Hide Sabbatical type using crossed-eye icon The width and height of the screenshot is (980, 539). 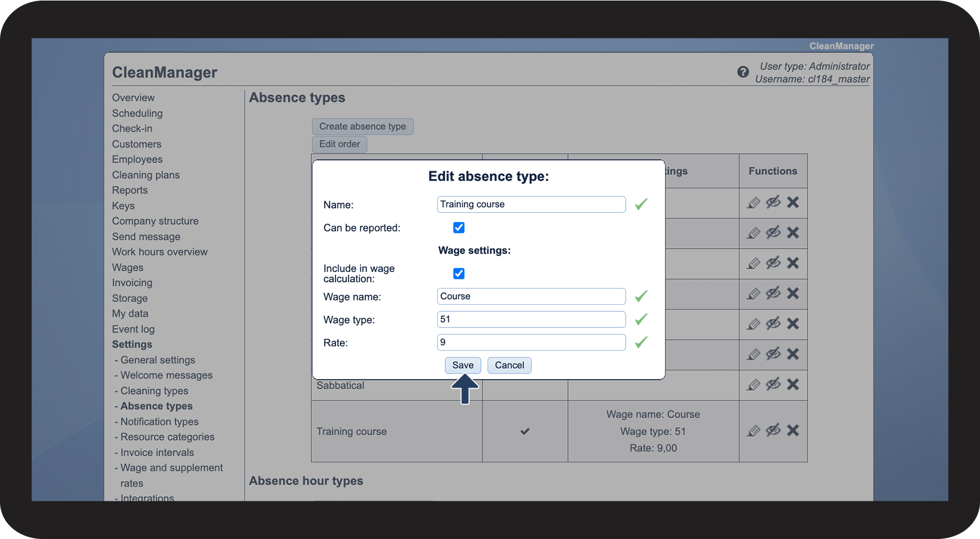tap(773, 384)
